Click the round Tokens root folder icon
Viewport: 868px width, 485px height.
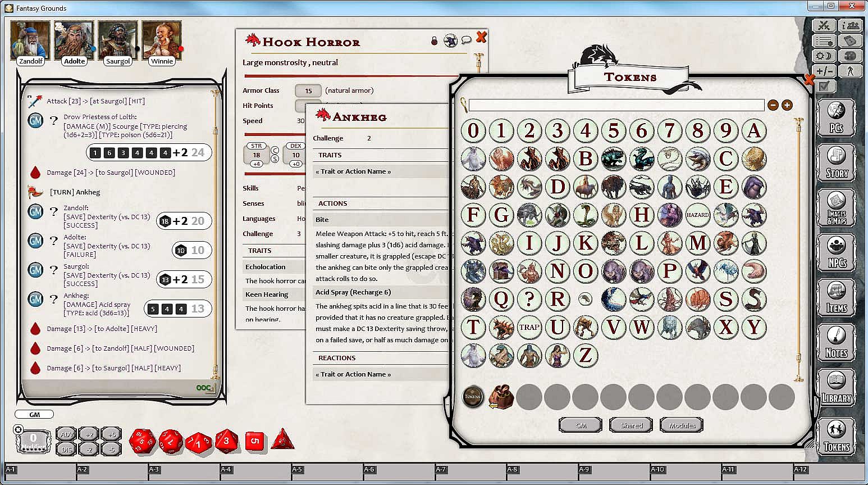[473, 397]
